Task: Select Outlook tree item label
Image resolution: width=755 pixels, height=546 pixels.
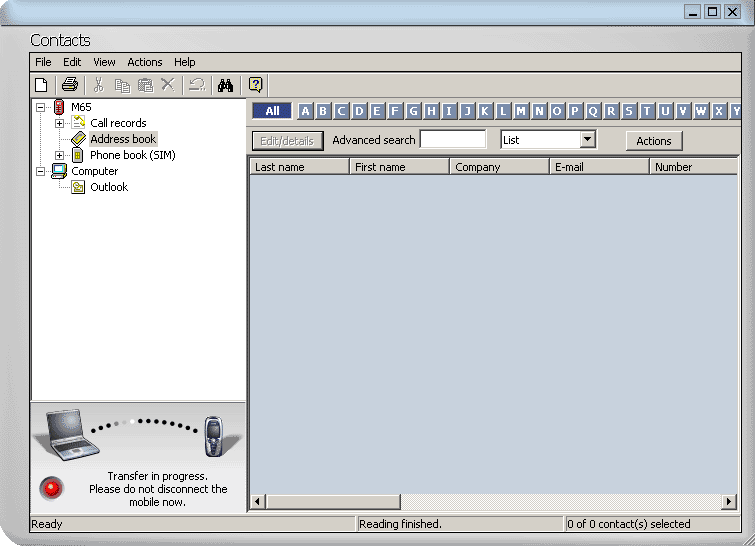Action: click(109, 187)
